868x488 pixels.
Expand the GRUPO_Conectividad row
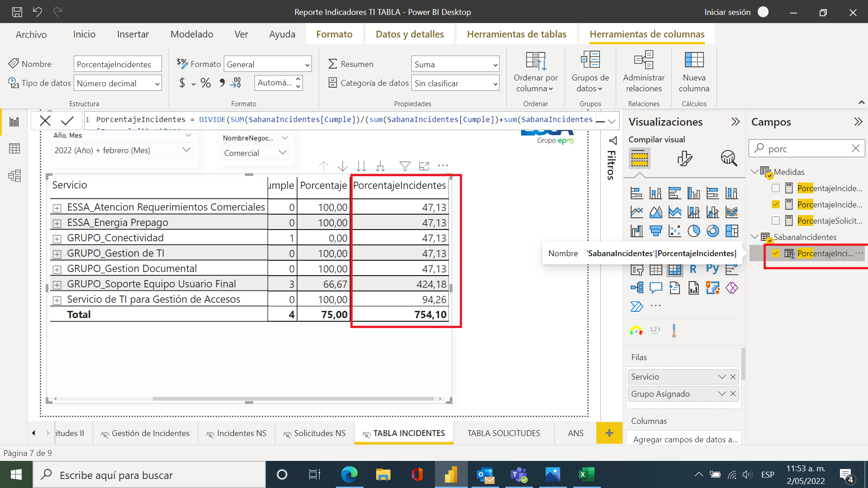[x=57, y=239]
